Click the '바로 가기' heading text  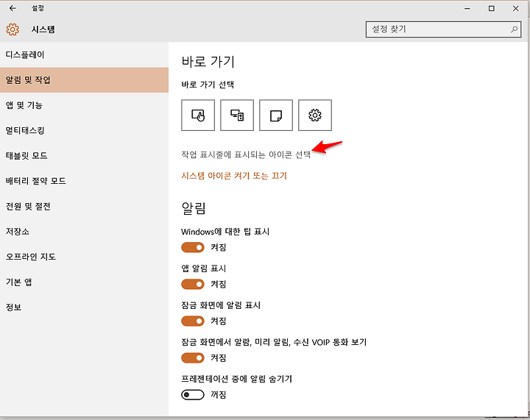point(208,62)
